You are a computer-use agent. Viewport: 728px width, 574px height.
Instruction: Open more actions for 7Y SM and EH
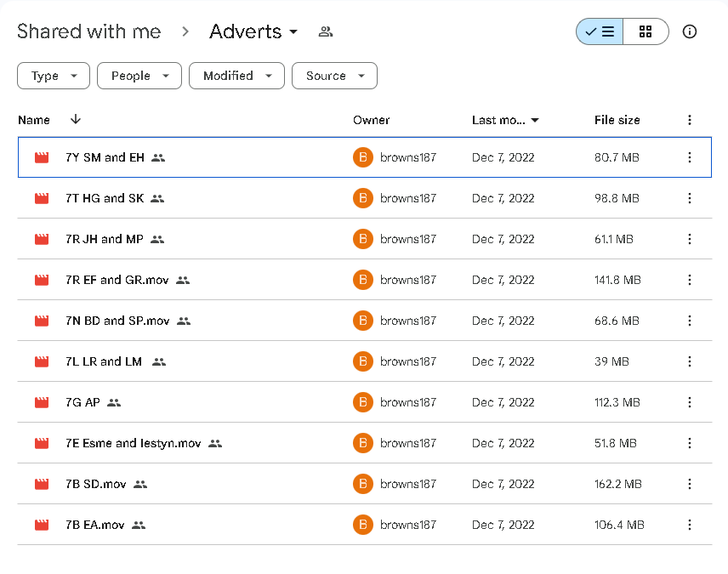click(x=689, y=157)
